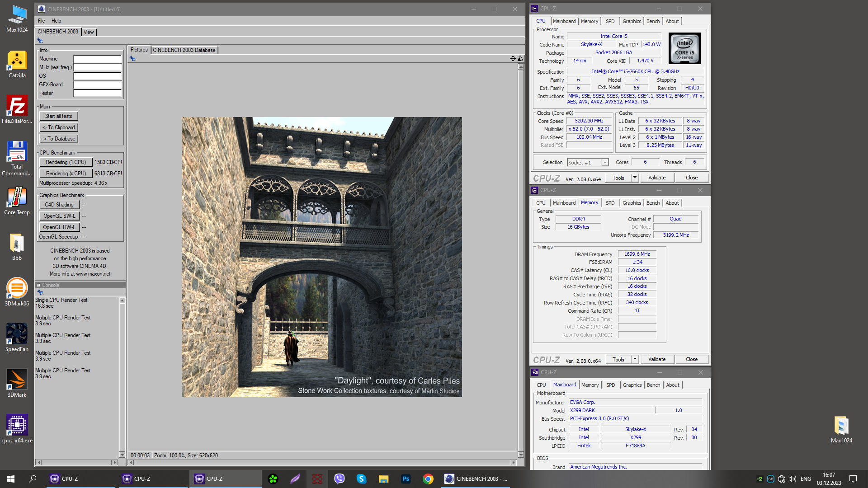Click the green black-circle taskbar icon
This screenshot has height=488, width=868.
click(x=273, y=479)
